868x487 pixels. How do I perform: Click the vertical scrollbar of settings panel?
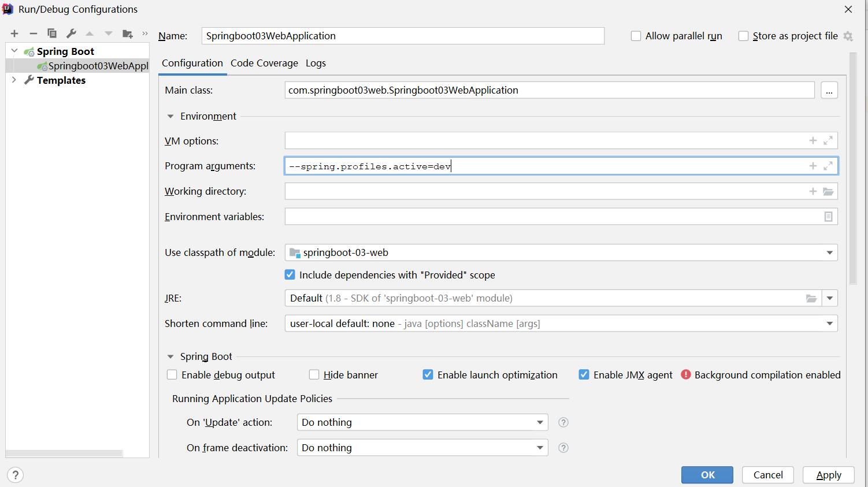(x=853, y=169)
